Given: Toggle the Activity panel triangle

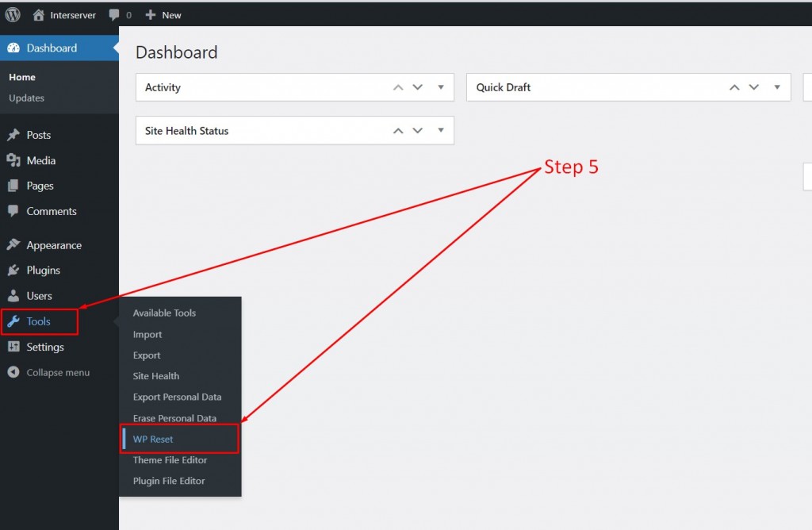Looking at the screenshot, I should [441, 87].
